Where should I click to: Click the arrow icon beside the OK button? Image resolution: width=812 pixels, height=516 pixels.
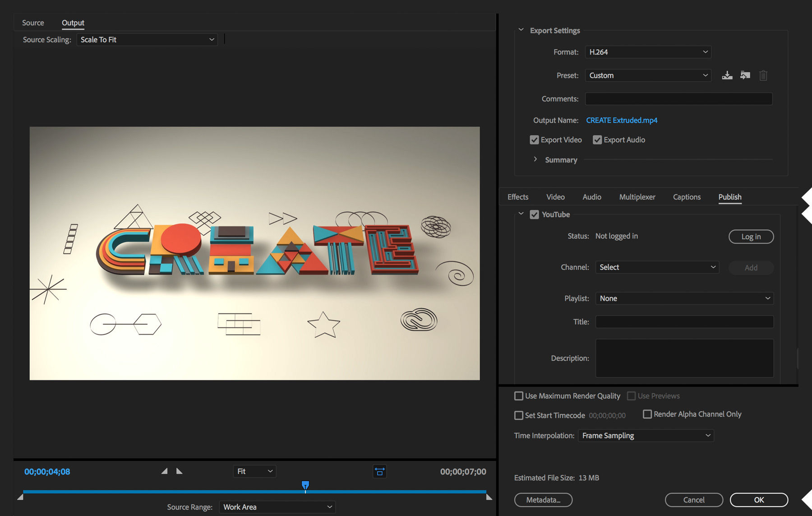point(808,500)
